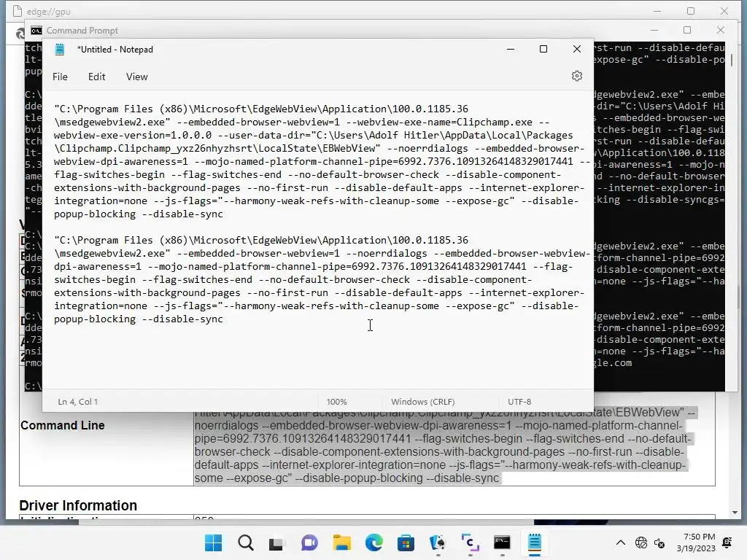Image resolution: width=747 pixels, height=560 pixels.
Task: Open taskbar Search
Action: [x=245, y=542]
